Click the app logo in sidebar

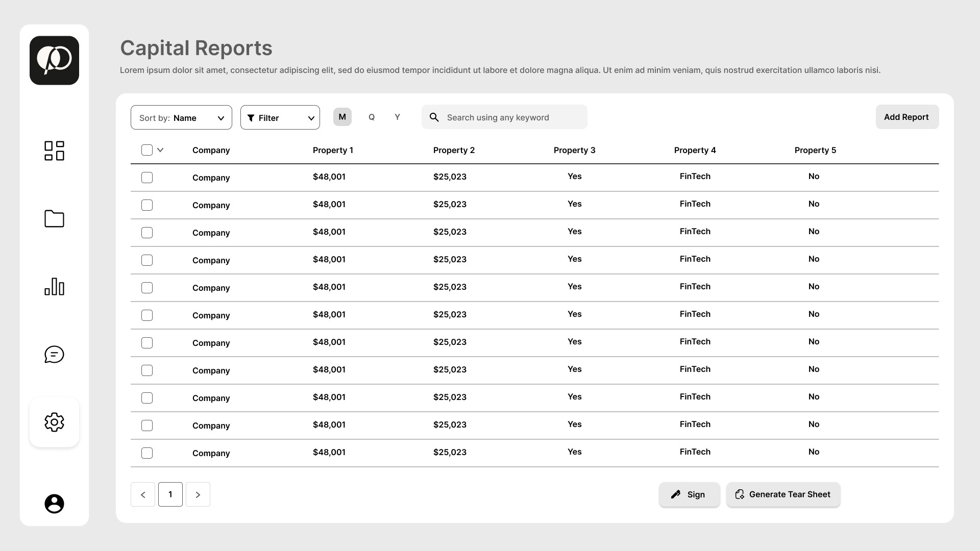pyautogui.click(x=54, y=60)
